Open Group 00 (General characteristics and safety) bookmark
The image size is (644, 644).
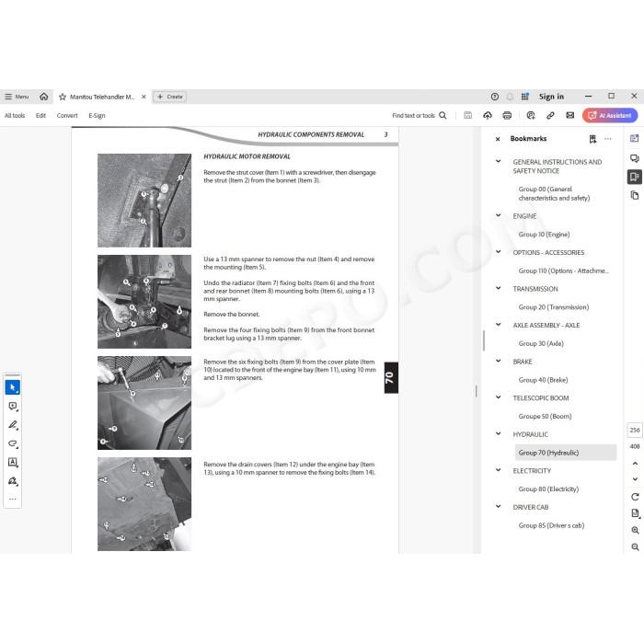click(554, 193)
